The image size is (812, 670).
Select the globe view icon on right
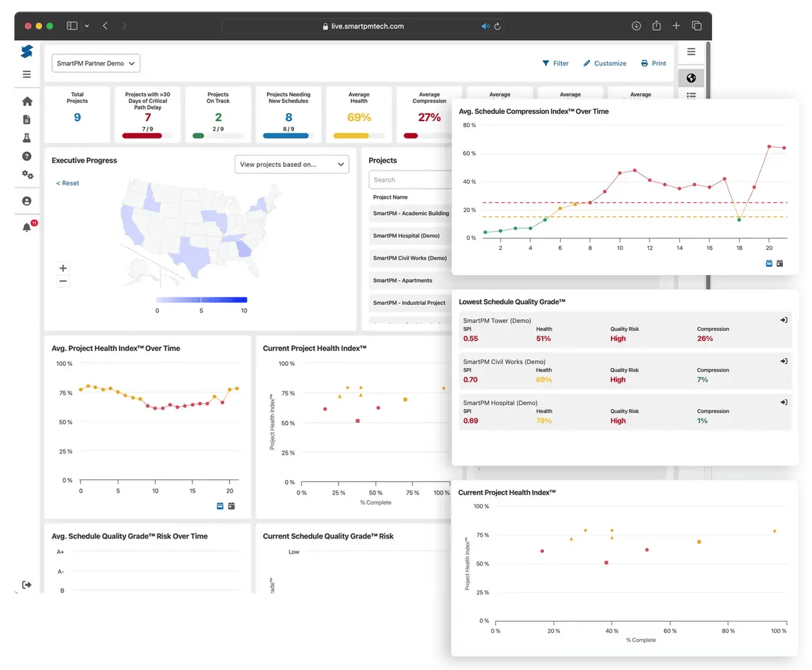pyautogui.click(x=691, y=78)
